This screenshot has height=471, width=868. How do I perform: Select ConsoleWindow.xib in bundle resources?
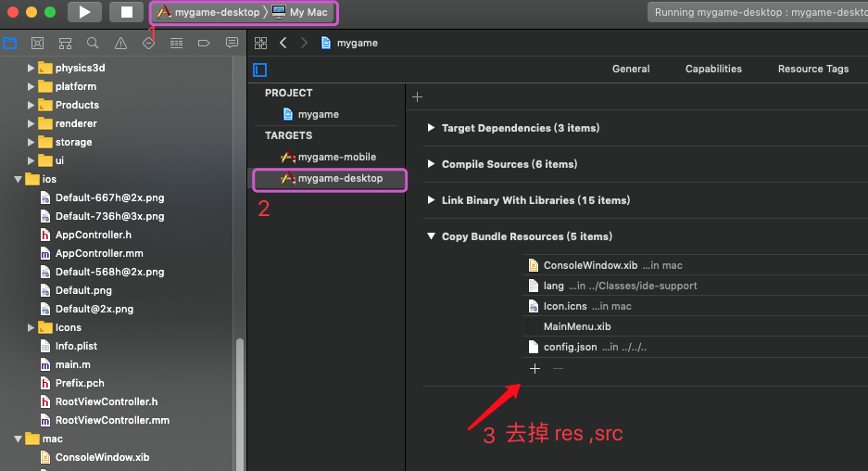point(696,265)
